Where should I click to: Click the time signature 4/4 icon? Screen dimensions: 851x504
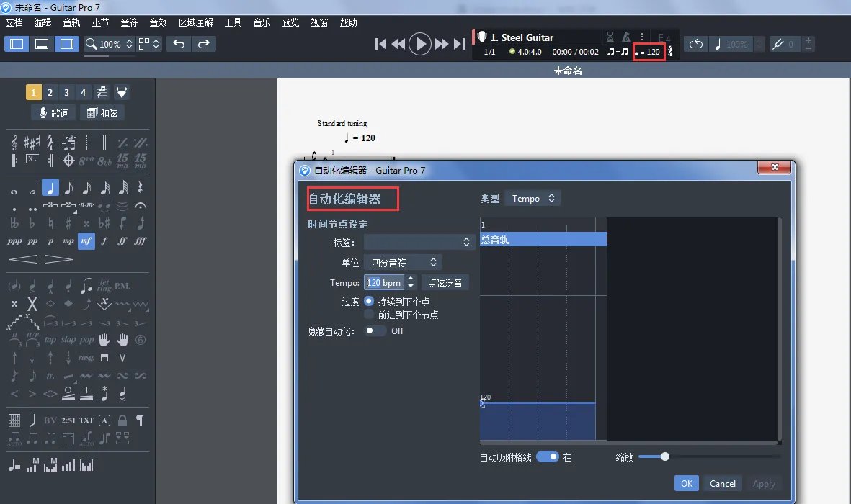(50, 143)
